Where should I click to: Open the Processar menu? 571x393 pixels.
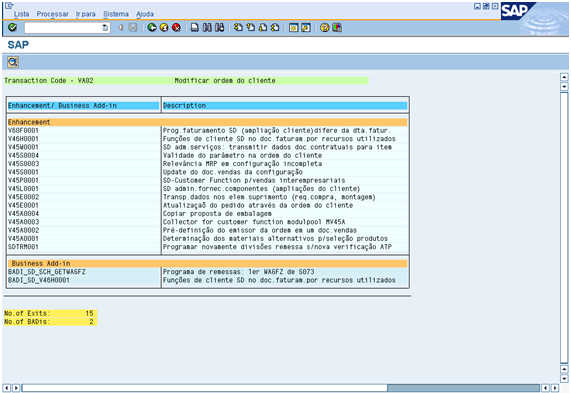click(x=52, y=14)
